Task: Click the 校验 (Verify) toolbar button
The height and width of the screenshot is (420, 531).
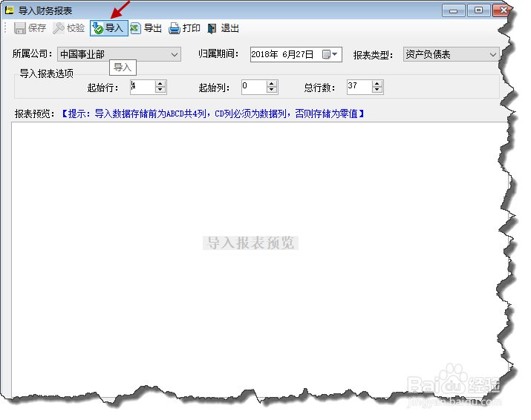Action: (69, 28)
